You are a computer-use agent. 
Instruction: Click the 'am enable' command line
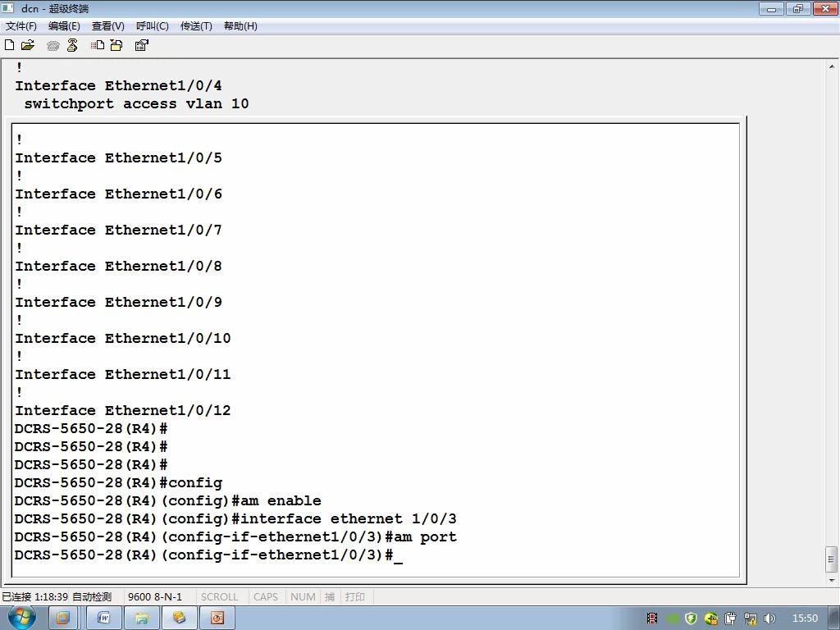[168, 501]
